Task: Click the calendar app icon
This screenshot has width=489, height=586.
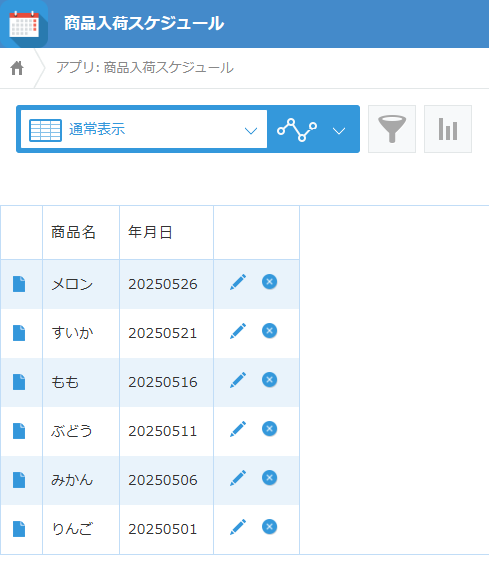Action: pyautogui.click(x=24, y=24)
